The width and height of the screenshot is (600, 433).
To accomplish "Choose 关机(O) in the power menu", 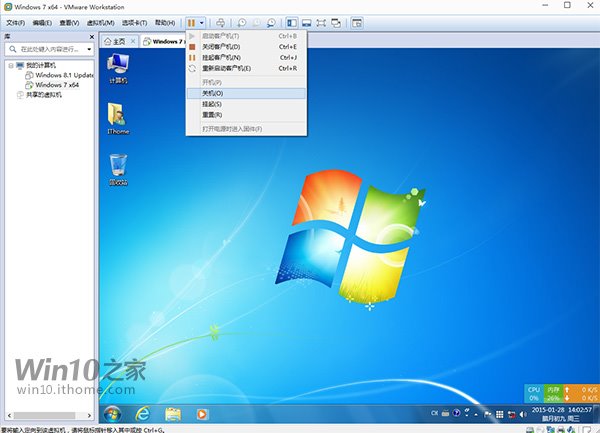I will click(246, 93).
